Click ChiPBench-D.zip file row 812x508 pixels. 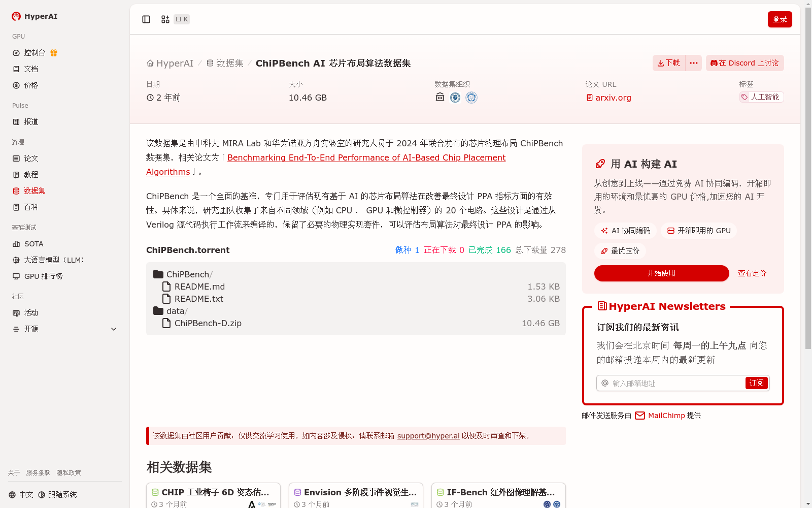coord(356,323)
